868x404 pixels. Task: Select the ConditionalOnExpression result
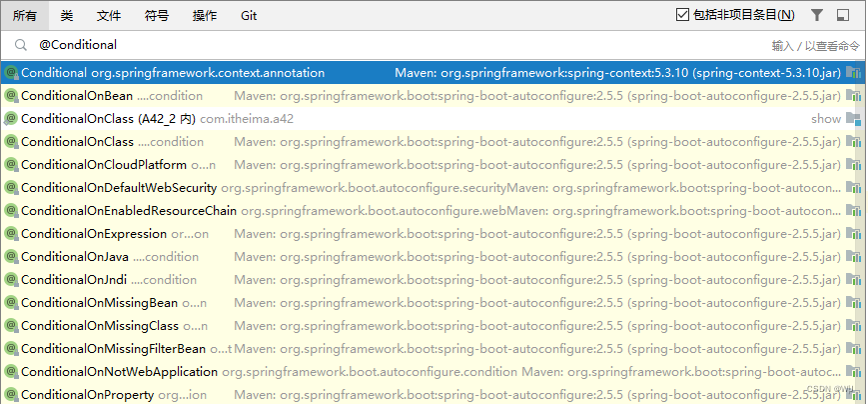(433, 234)
